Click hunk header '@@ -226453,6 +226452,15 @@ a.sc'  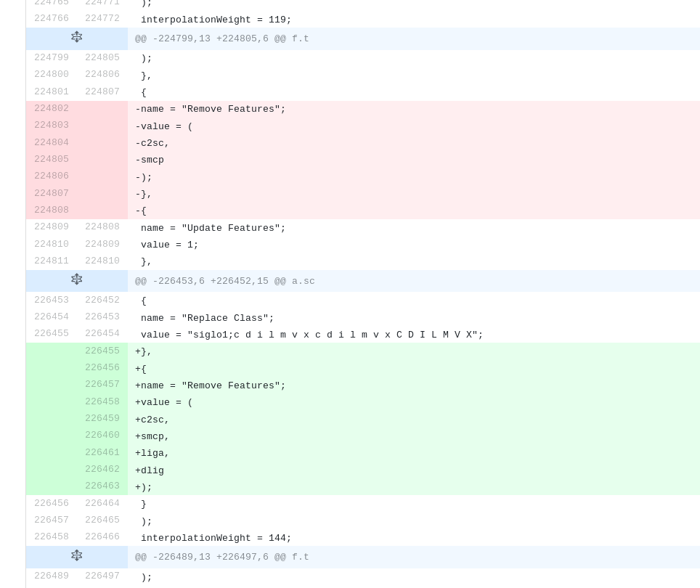pos(224,281)
